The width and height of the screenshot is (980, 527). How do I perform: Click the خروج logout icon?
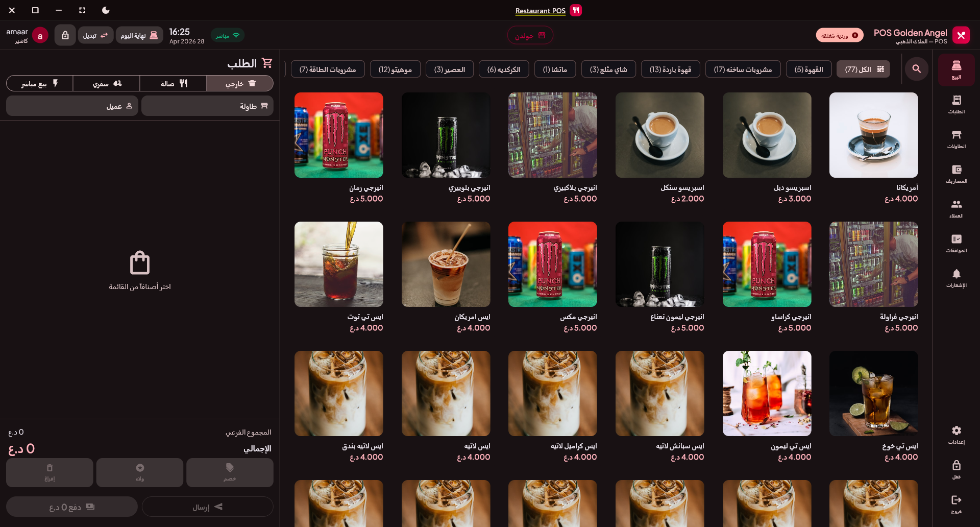click(956, 504)
